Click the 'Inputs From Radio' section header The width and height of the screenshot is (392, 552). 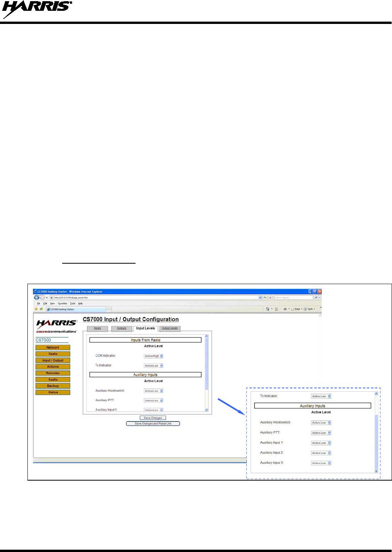145,340
